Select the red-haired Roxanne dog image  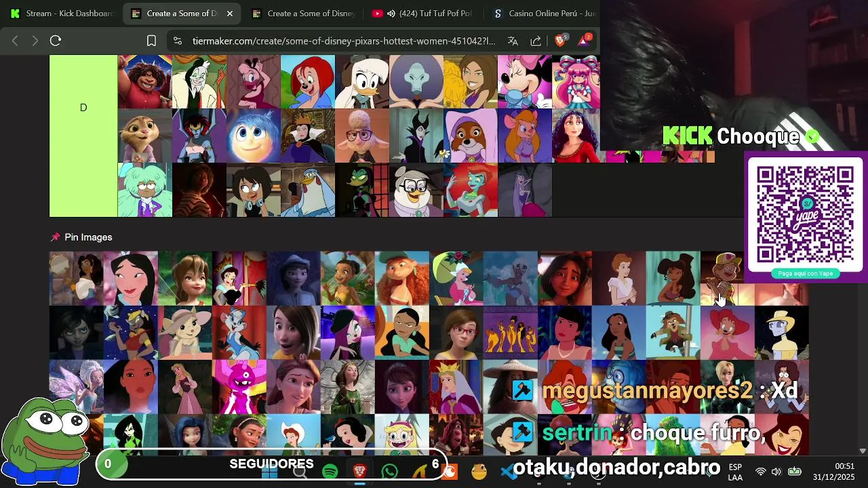pos(308,81)
